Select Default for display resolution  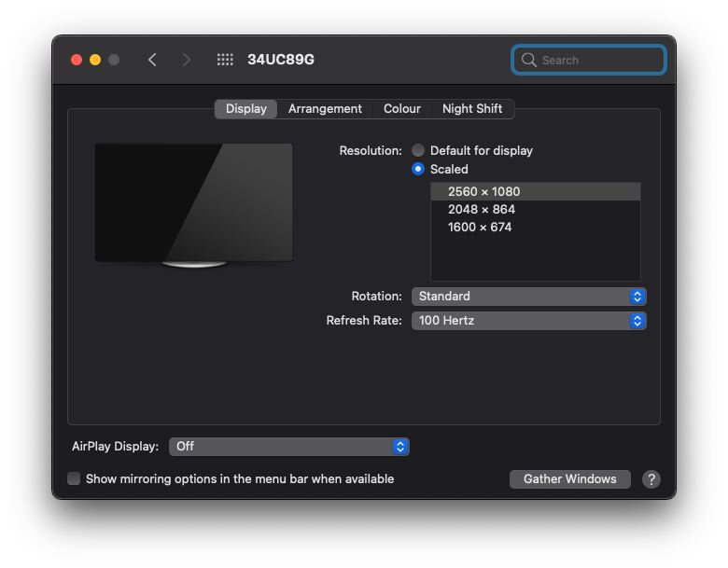coord(418,150)
